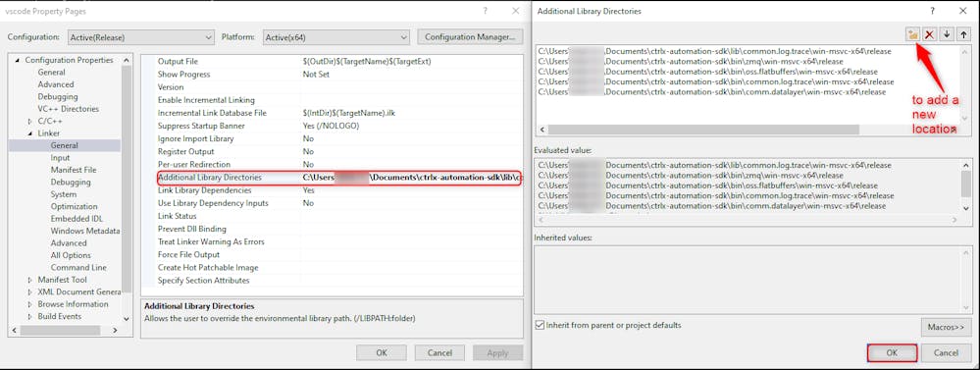Image resolution: width=980 pixels, height=370 pixels.
Task: Select Windows Metadata tree item
Action: 85,231
